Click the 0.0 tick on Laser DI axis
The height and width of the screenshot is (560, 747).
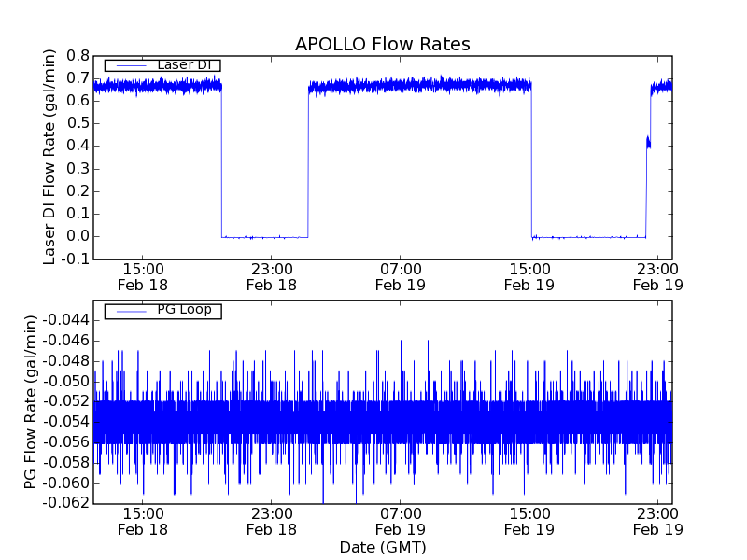[x=78, y=236]
